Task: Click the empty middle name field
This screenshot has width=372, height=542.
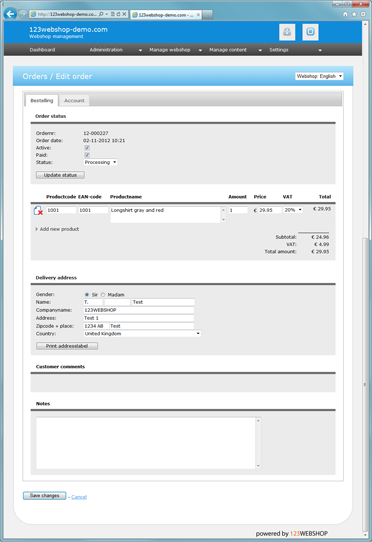Action: tap(117, 302)
